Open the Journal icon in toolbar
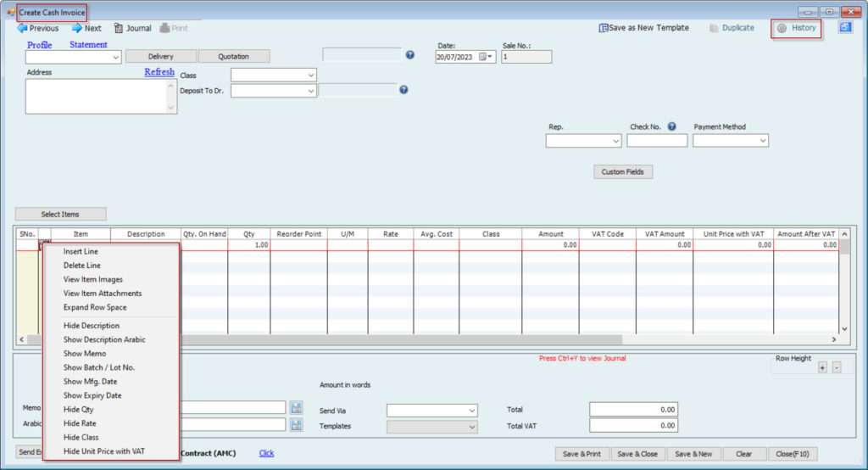 (x=119, y=28)
